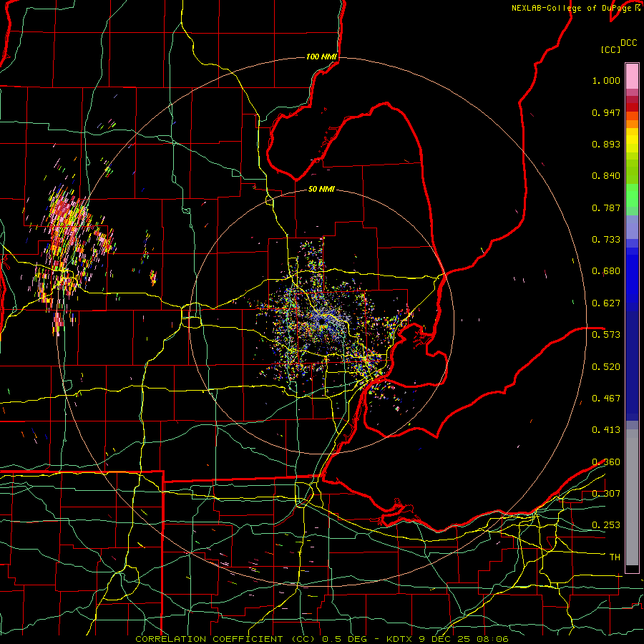Viewport: 644px width, 644px height.
Task: Click the 0.360 value on the legend
Action: 606,462
